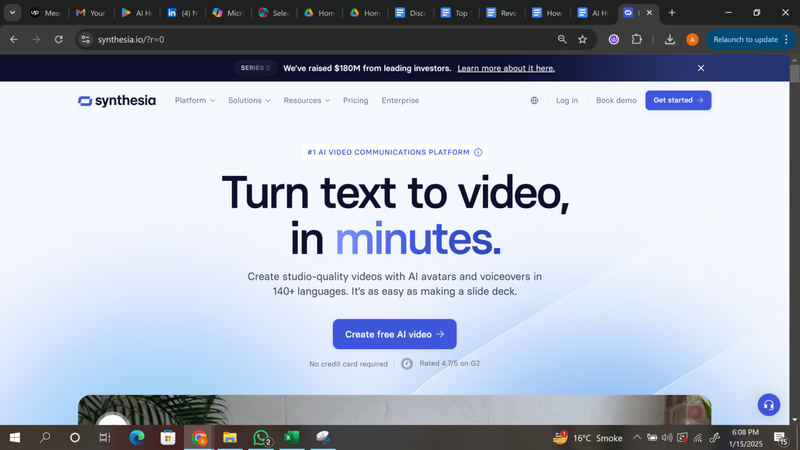Bookmark this page with the star
The width and height of the screenshot is (800, 450).
[x=582, y=39]
